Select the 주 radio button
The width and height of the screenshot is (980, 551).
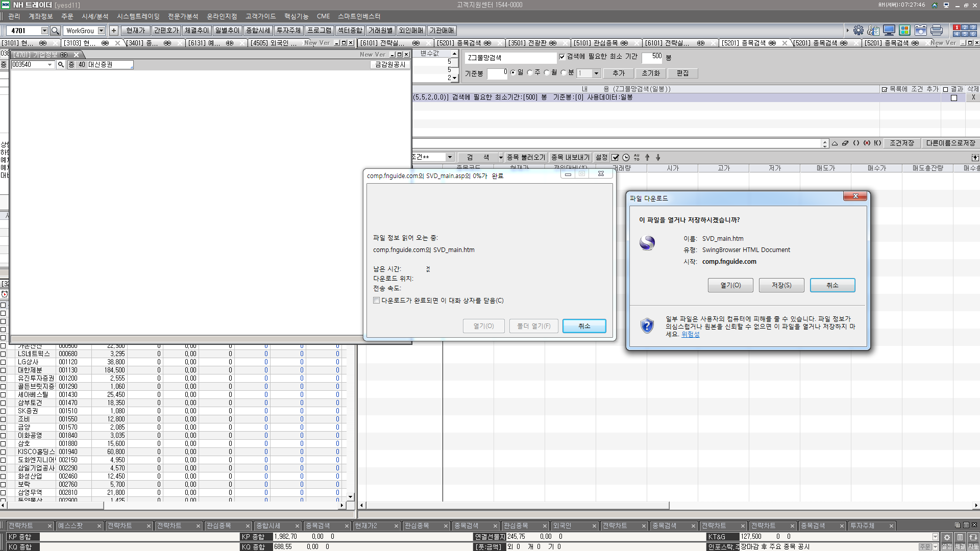tap(530, 73)
